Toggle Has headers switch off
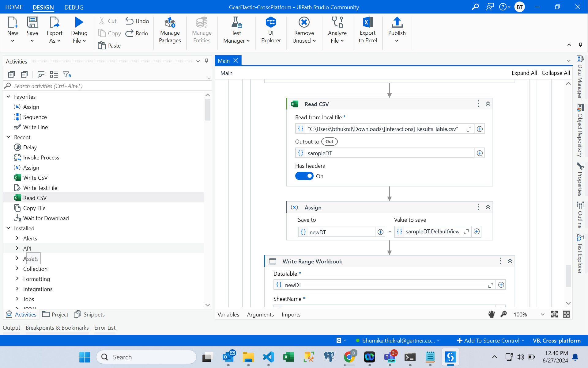This screenshot has height=368, width=588. tap(304, 176)
